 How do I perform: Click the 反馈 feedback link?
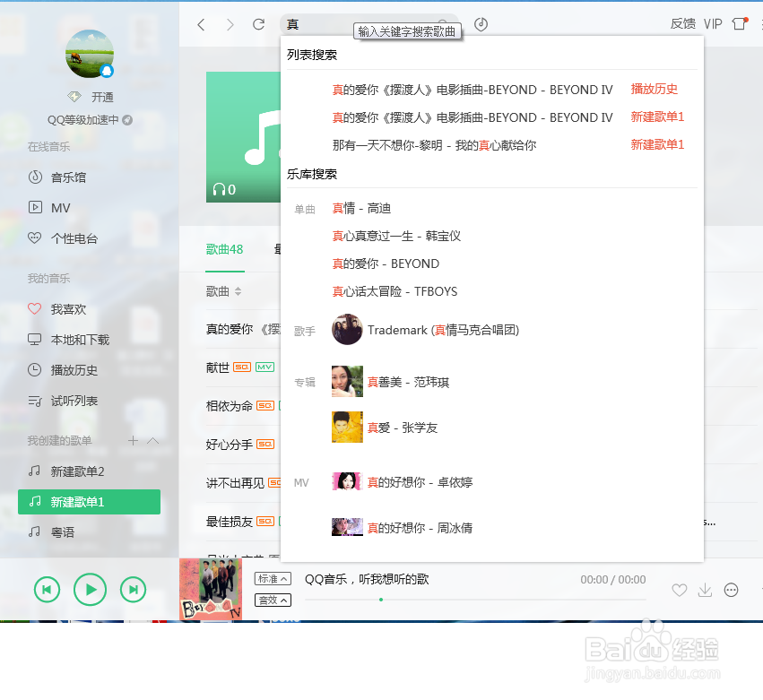(682, 23)
